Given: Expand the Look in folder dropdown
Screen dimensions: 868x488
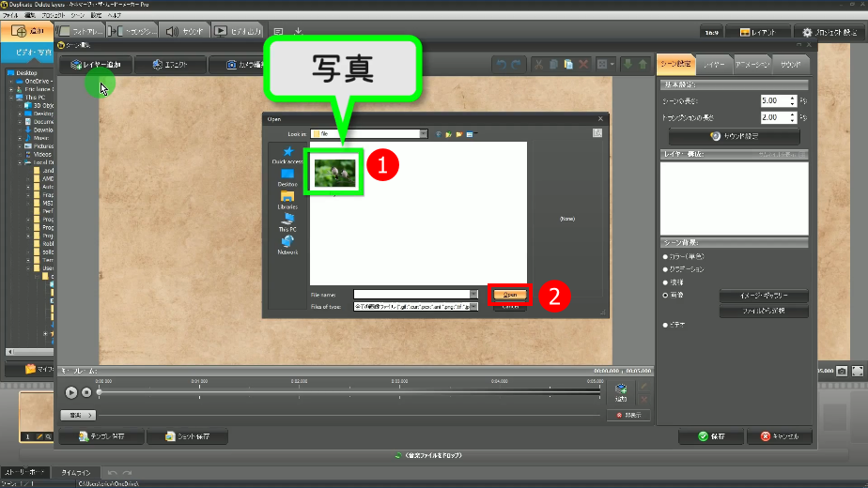Looking at the screenshot, I should [425, 134].
